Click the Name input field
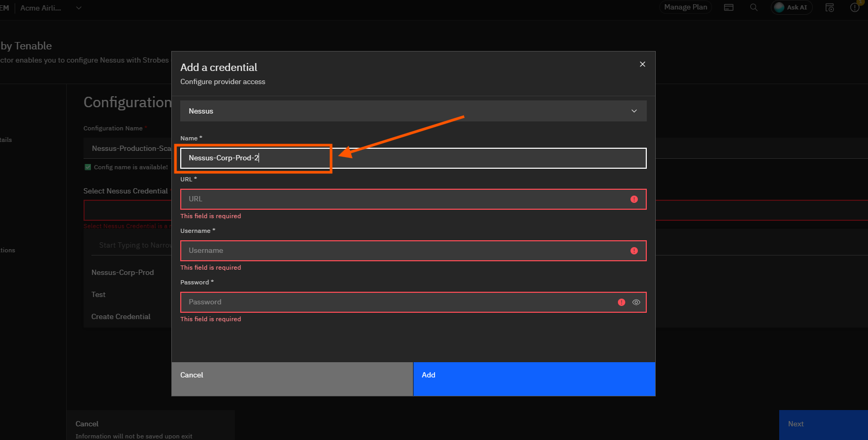The width and height of the screenshot is (868, 440). 413,158
